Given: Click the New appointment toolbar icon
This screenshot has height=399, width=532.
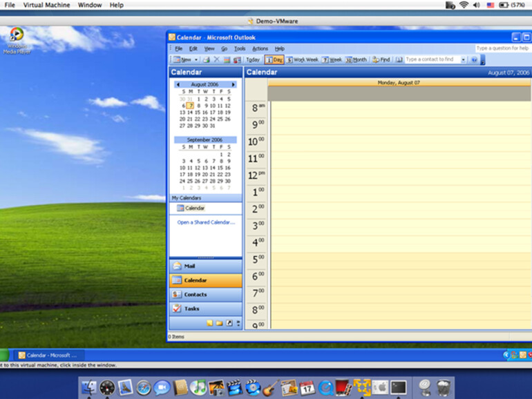Looking at the screenshot, I should [182, 59].
